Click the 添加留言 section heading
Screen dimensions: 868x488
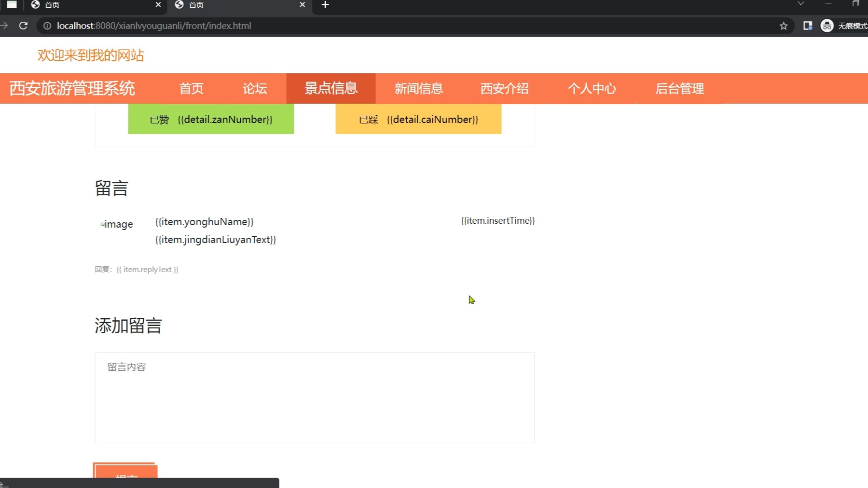pyautogui.click(x=128, y=326)
